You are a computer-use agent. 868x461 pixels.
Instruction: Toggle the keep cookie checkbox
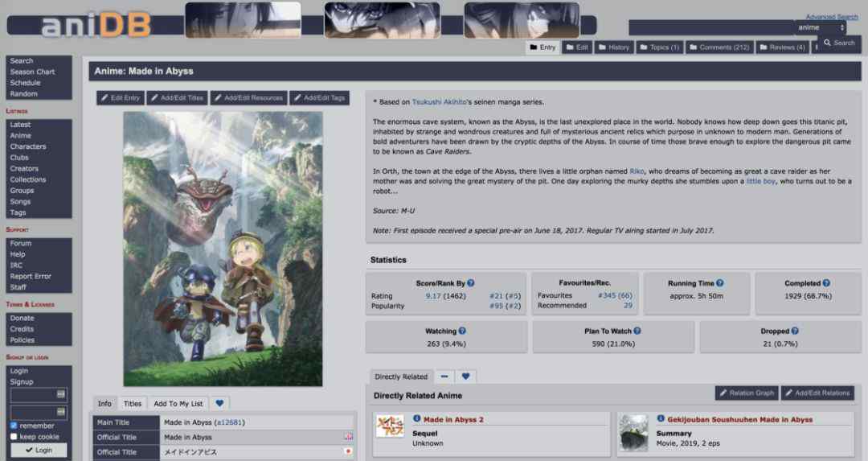pyautogui.click(x=14, y=437)
